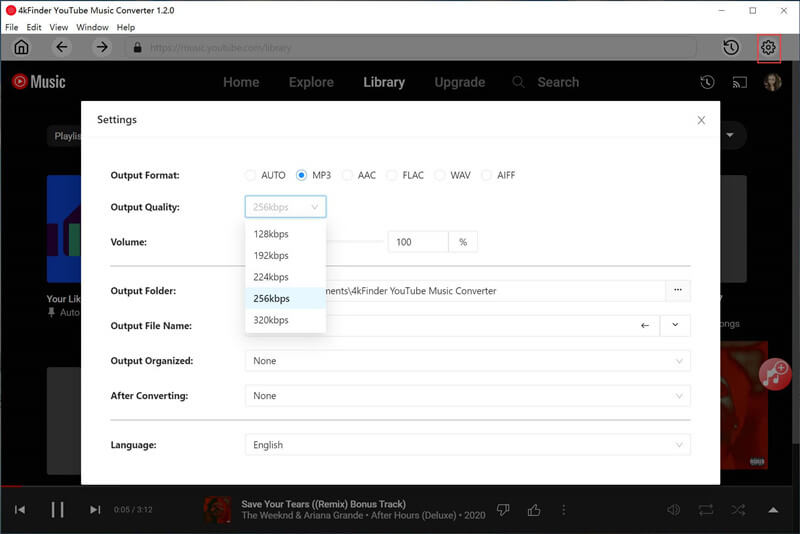Close the Settings dialog
The image size is (800, 534).
(701, 120)
